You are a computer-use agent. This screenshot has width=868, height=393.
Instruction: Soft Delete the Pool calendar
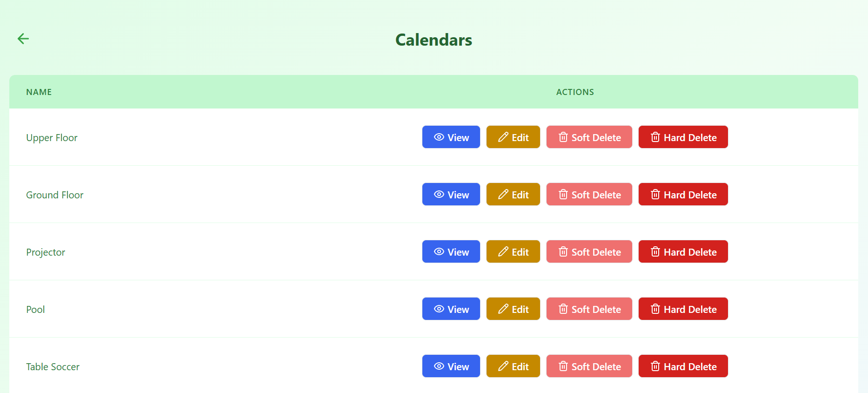click(589, 309)
